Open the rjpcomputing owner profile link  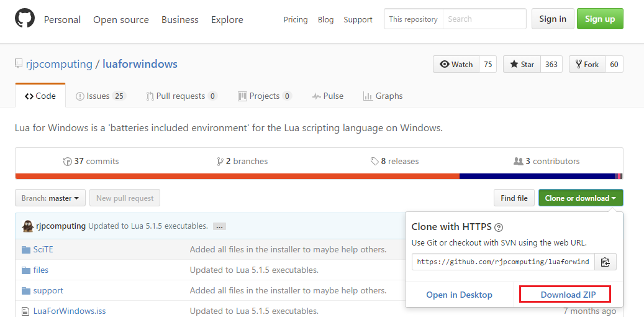click(58, 64)
